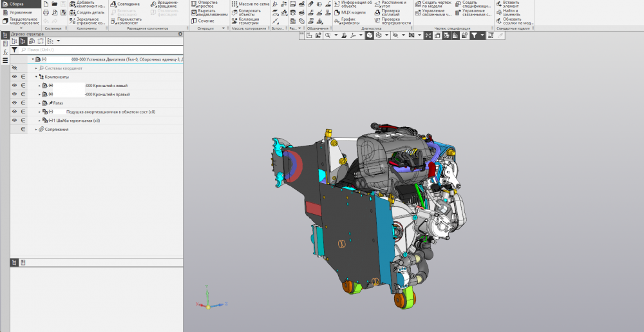This screenshot has height=332, width=644.
Task: Click 'Создать чертеж по модели' icon
Action: [418, 4]
